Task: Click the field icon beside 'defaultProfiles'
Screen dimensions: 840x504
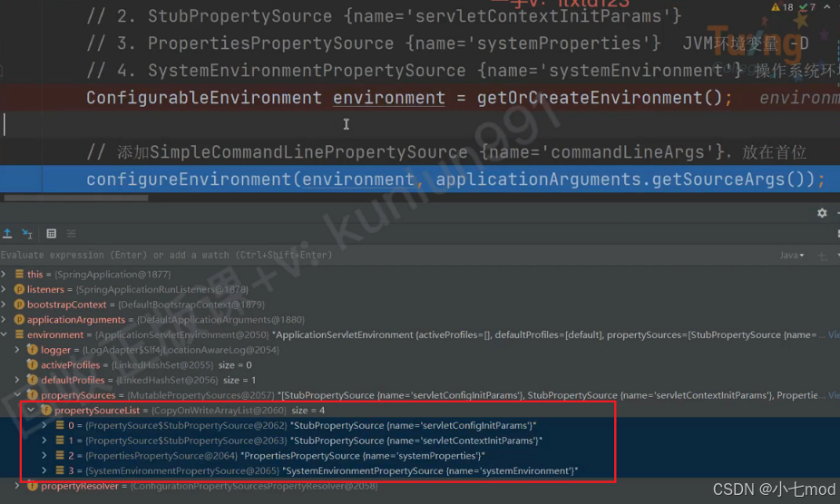Action: point(32,380)
